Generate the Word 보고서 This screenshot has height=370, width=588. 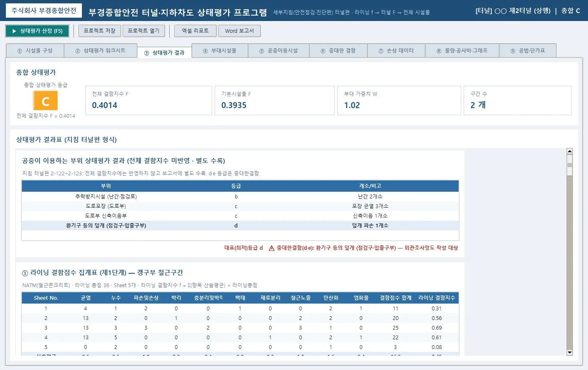239,31
